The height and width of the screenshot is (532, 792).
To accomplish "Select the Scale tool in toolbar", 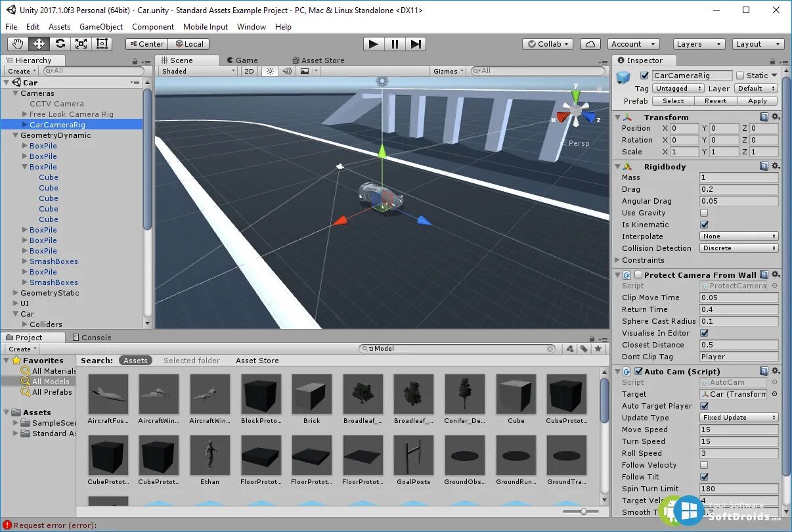I will click(81, 44).
